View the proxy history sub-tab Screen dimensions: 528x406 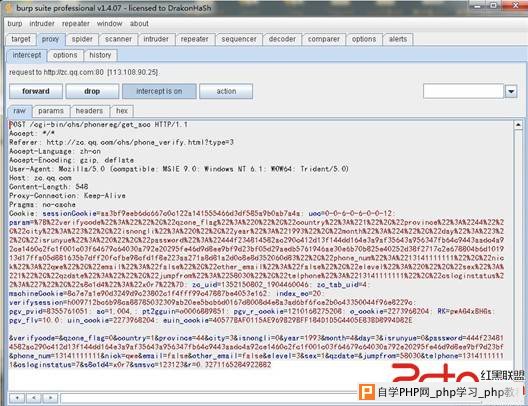(100, 55)
